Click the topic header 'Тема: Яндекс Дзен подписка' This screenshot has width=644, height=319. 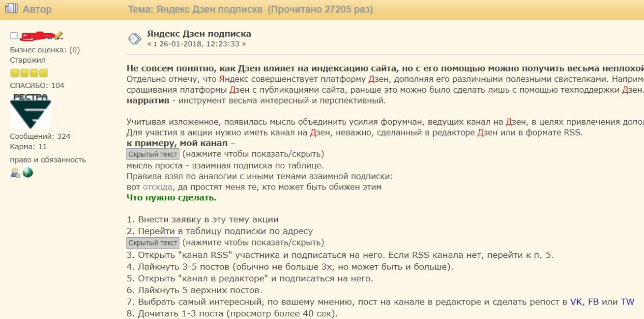click(196, 10)
